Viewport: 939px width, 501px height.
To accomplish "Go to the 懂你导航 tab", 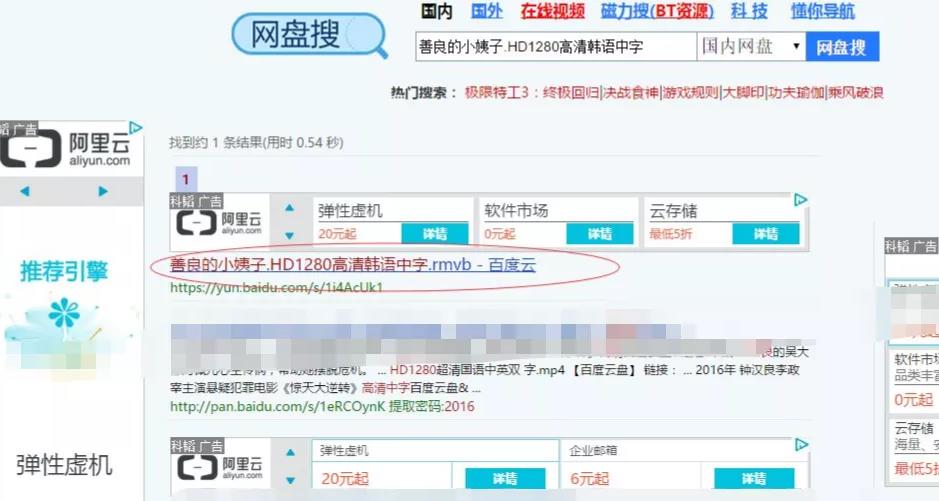I will tap(822, 12).
